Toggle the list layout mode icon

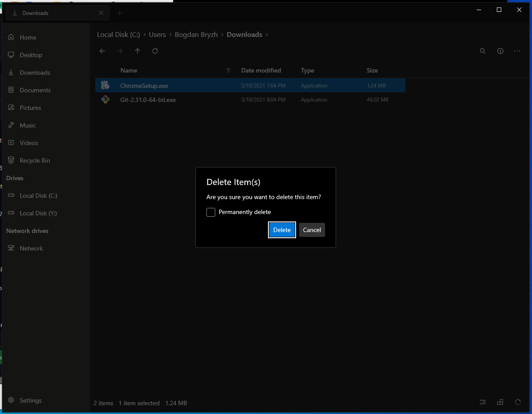point(483,402)
